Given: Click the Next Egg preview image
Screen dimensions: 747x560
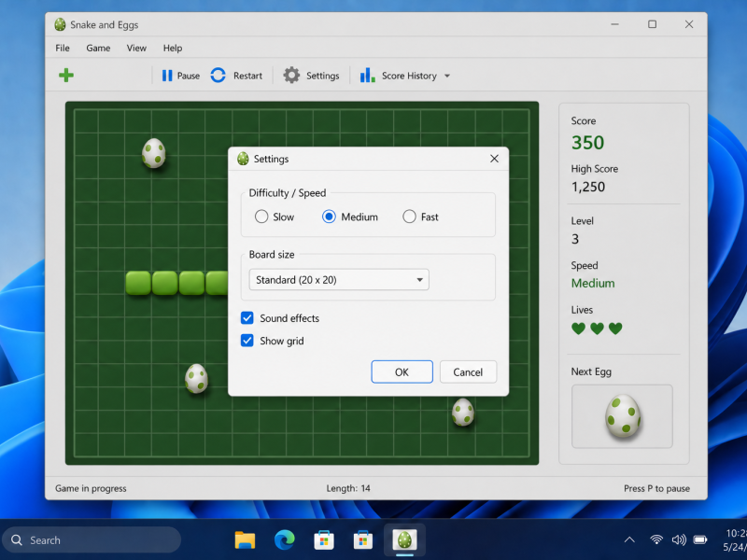Looking at the screenshot, I should tap(623, 416).
